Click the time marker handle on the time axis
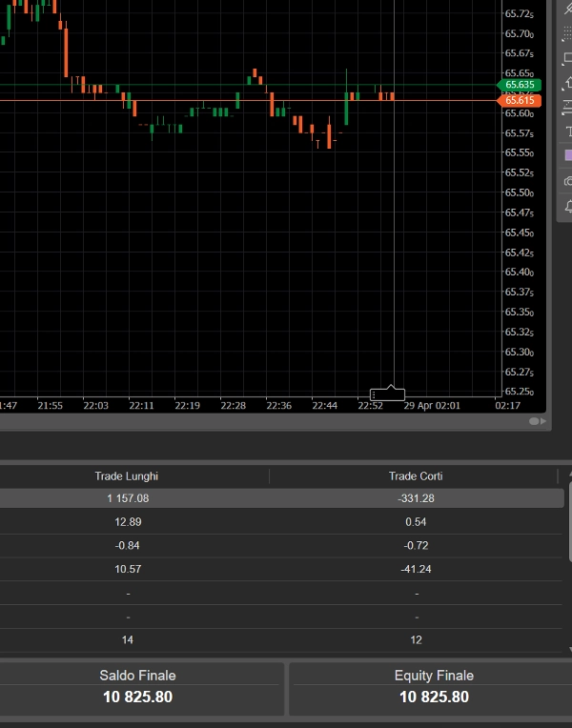Image resolution: width=572 pixels, height=728 pixels. point(387,394)
